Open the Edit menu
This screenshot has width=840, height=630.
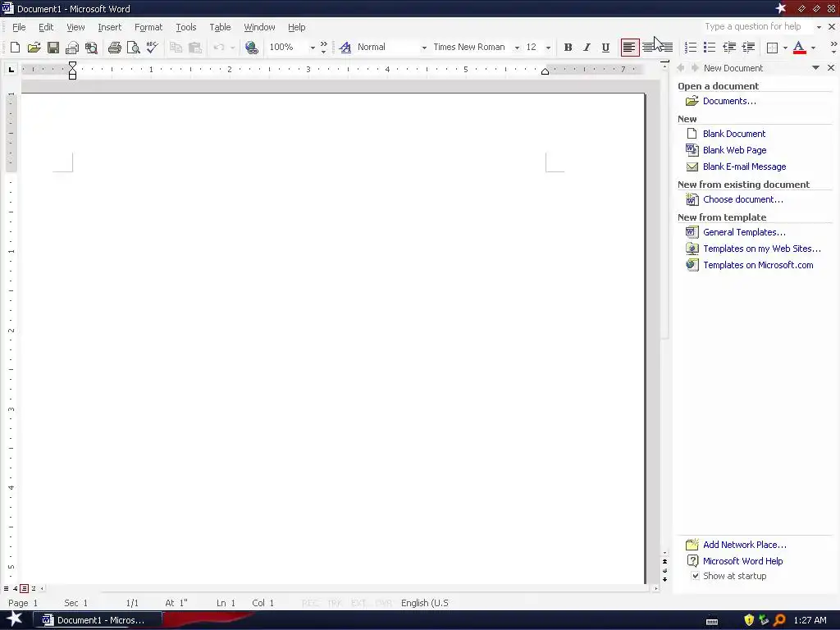[46, 27]
